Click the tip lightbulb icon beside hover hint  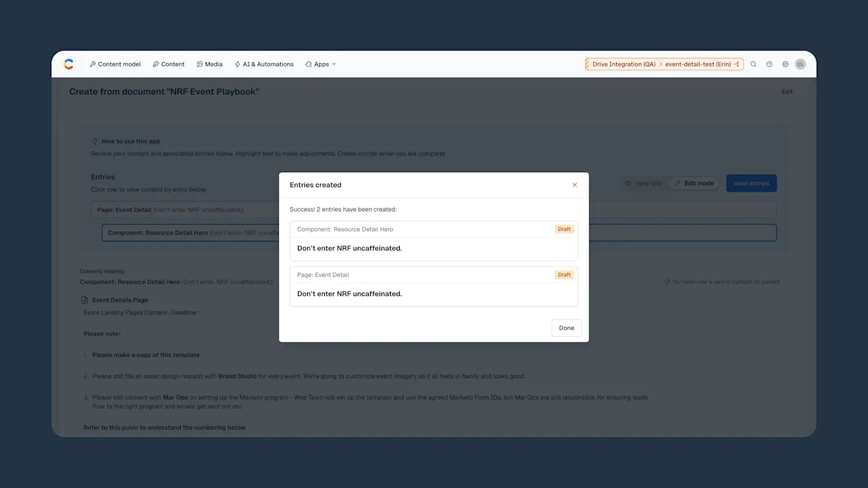pos(667,281)
